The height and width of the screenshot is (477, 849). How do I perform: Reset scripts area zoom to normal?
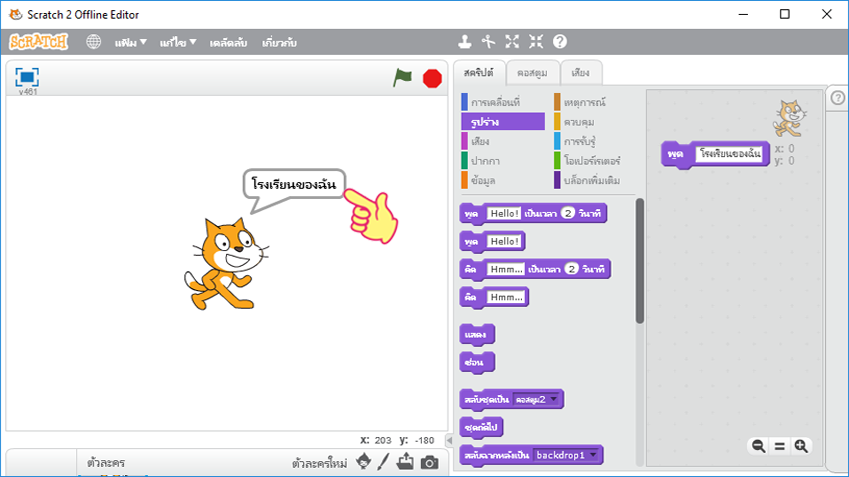pos(780,446)
